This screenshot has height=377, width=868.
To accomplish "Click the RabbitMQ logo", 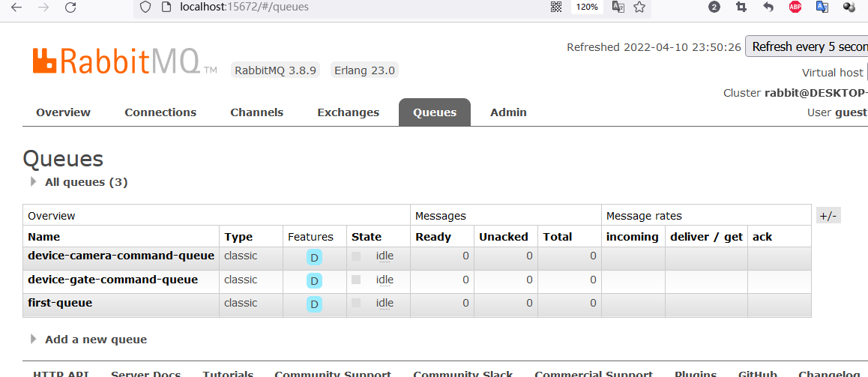I will click(x=124, y=61).
